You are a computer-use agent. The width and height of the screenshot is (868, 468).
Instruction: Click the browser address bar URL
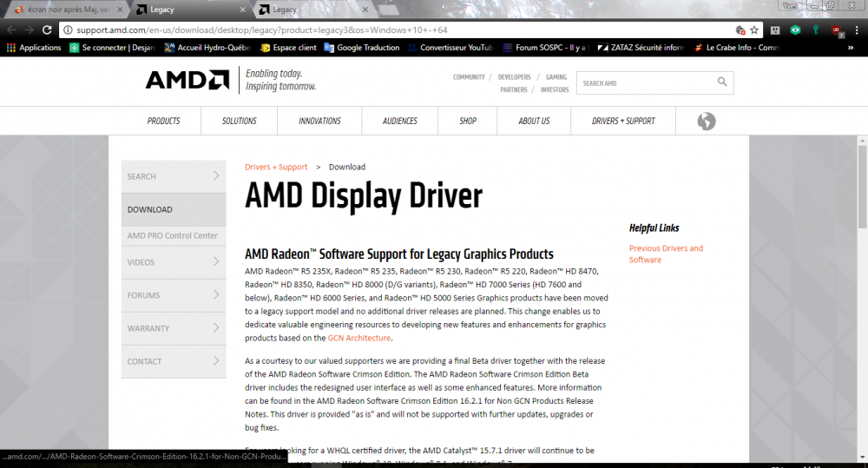pos(262,30)
